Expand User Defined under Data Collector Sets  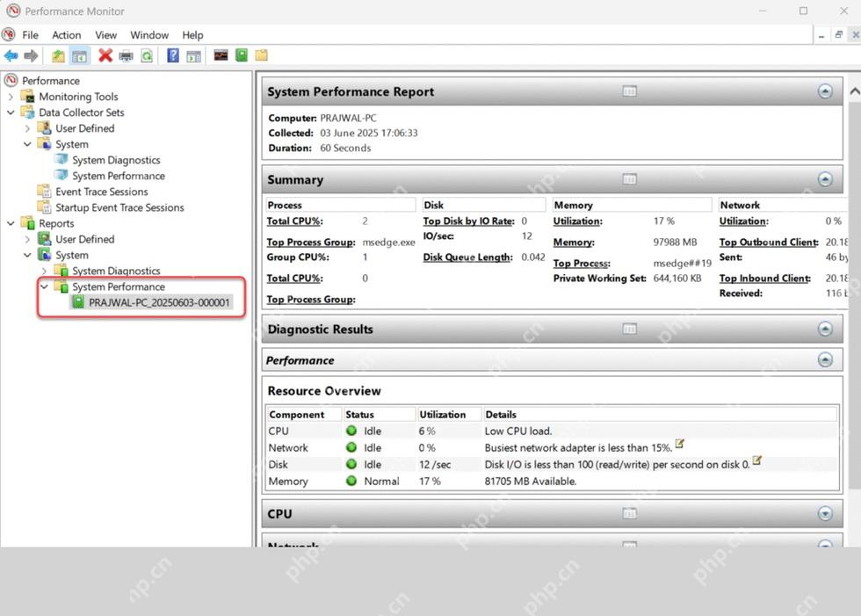(x=27, y=128)
